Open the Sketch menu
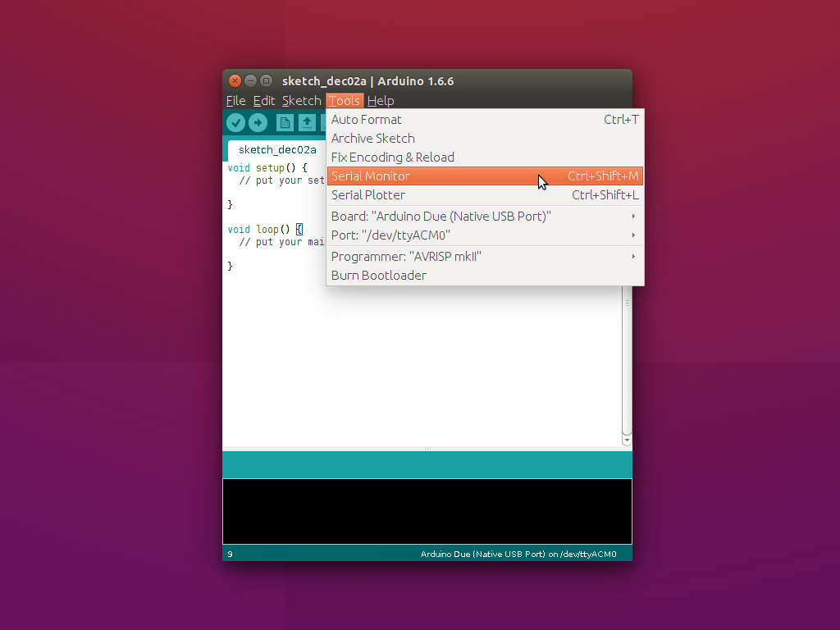 point(302,101)
